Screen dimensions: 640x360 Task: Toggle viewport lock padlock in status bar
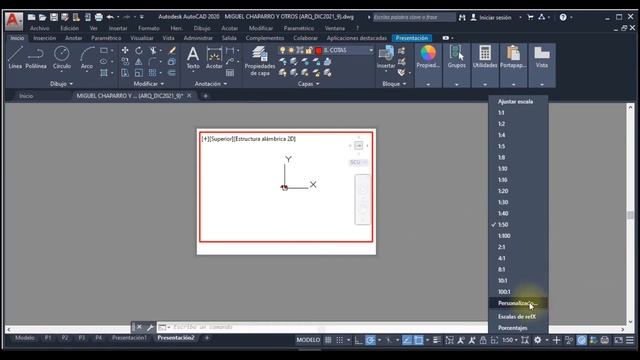483,340
